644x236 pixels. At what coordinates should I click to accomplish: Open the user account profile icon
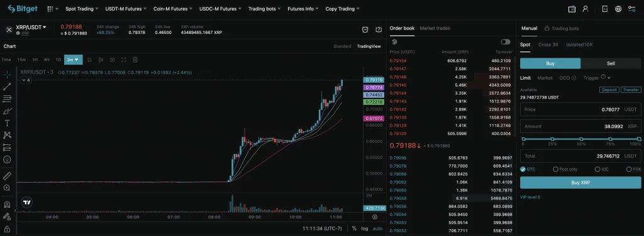(x=586, y=9)
